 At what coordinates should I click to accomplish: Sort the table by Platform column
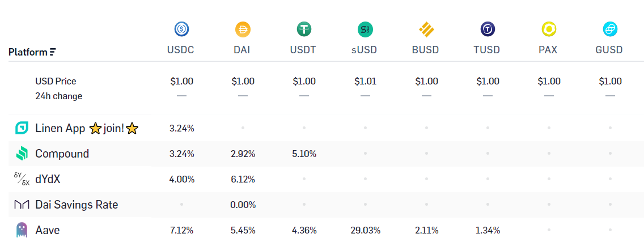pos(32,52)
